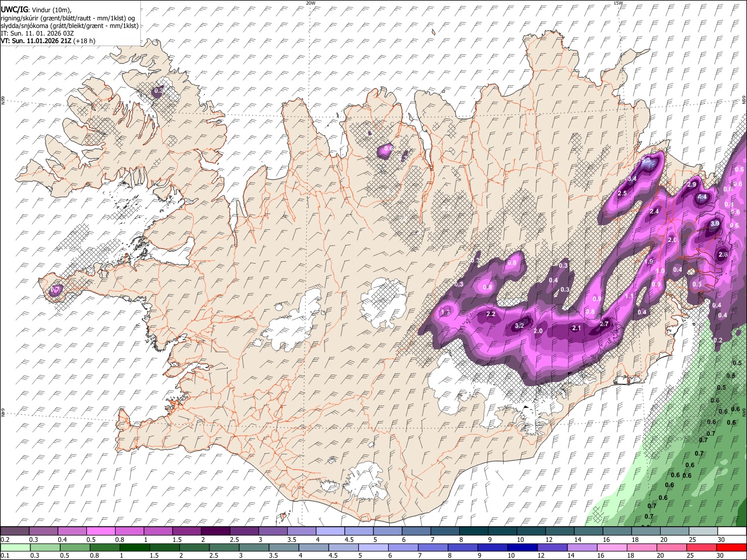Click the 2.6 snowfall value on the map
Screen dimensions: 747x560
723,254
